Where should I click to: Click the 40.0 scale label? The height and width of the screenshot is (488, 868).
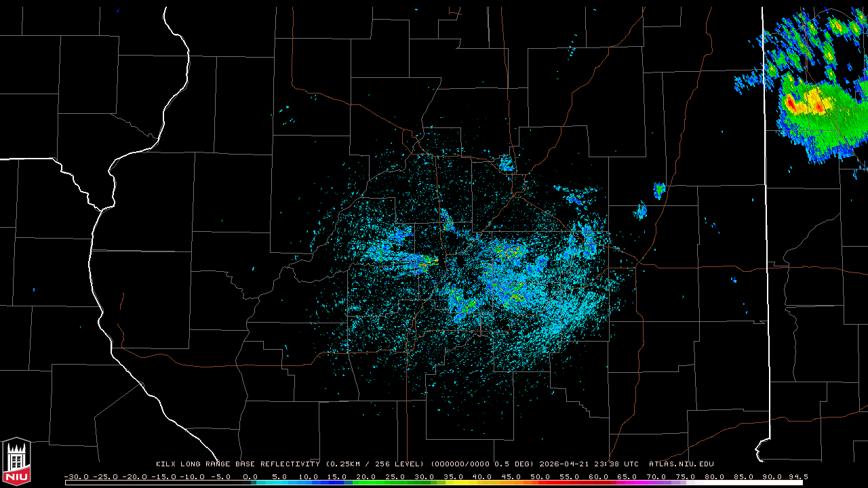tap(484, 476)
